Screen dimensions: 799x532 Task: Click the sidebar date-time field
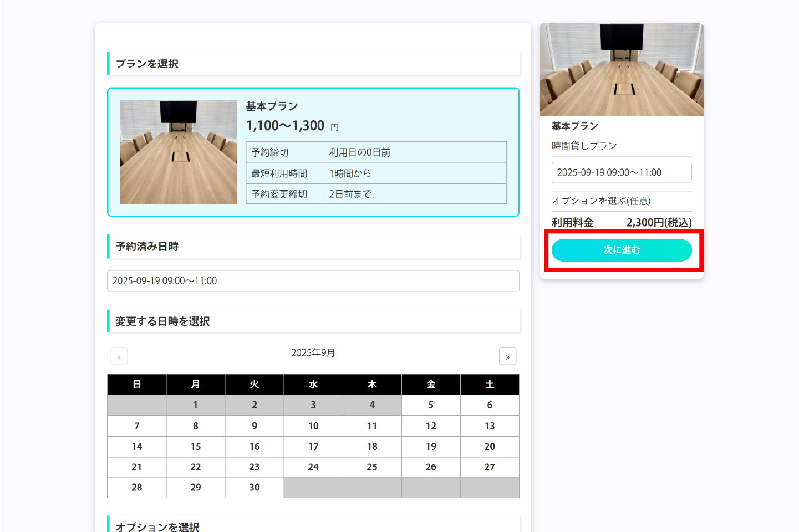pyautogui.click(x=621, y=172)
